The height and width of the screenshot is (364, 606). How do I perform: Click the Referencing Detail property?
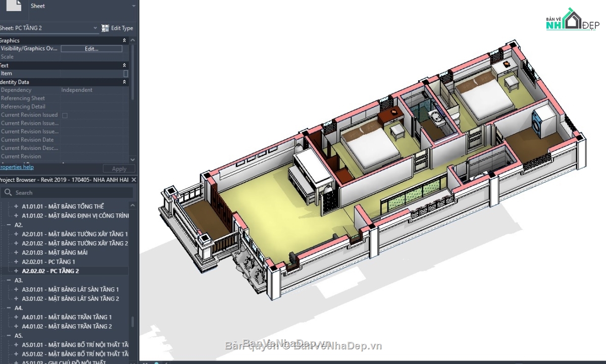pyautogui.click(x=23, y=107)
